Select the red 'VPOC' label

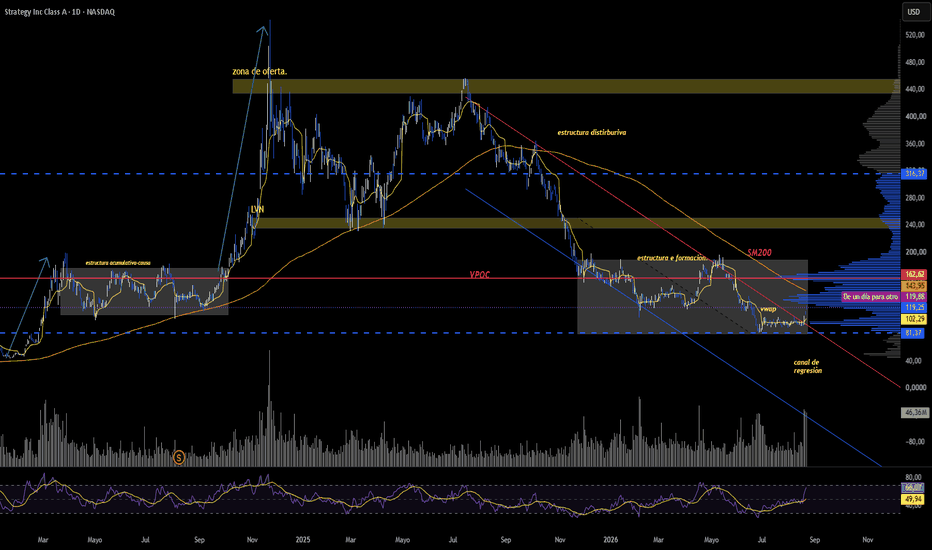click(x=480, y=275)
